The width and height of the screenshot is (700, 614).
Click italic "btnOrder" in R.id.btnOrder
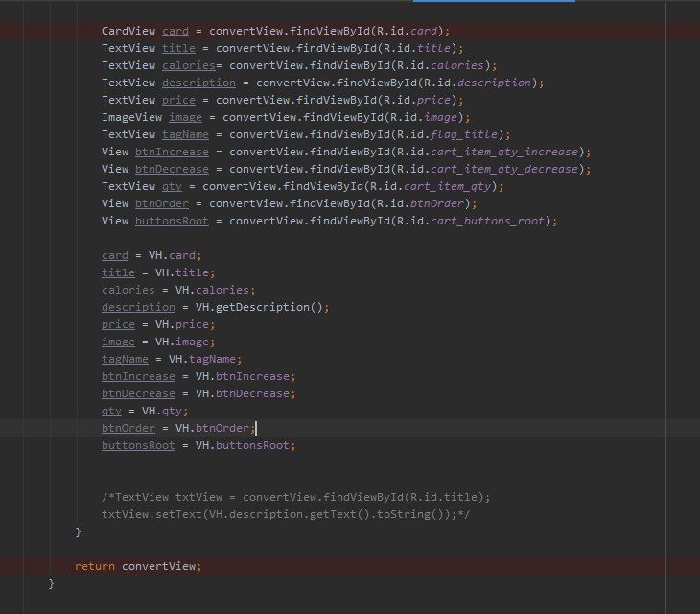tap(437, 204)
